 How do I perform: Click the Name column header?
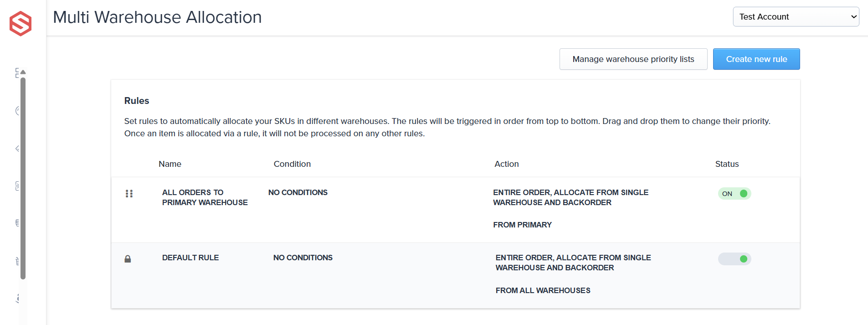point(170,164)
